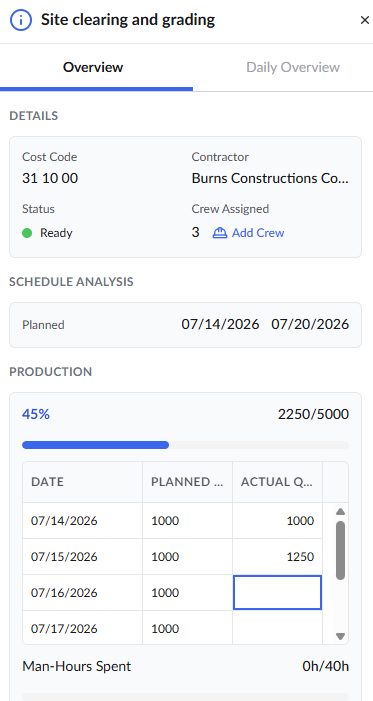Click the cost code value 31 10 00

point(50,178)
